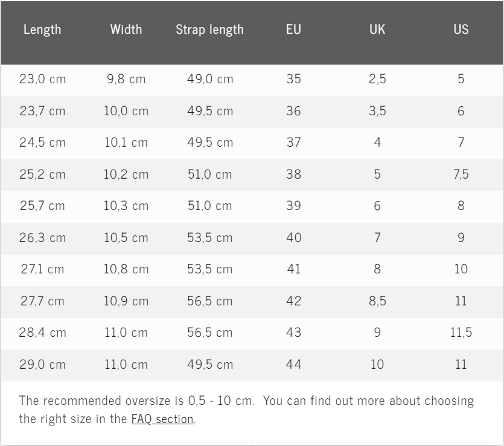This screenshot has height=446, width=504.
Task: Click EU size 42 cell
Action: point(293,301)
